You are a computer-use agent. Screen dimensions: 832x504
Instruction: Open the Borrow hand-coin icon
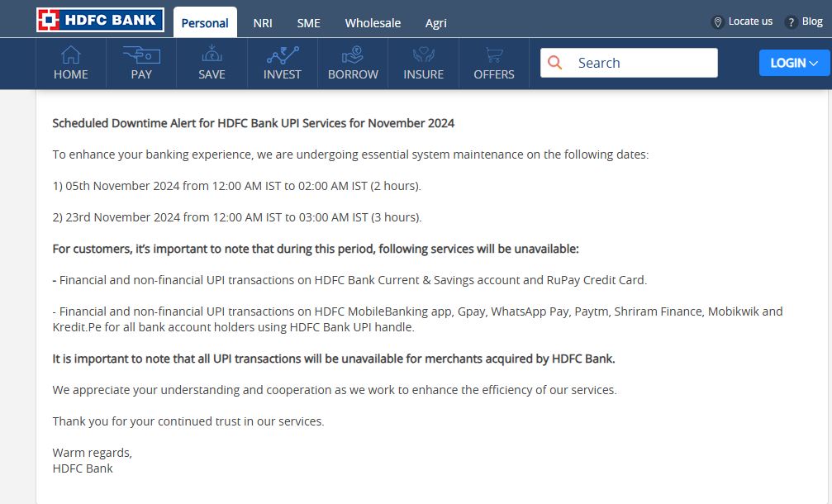click(x=353, y=55)
